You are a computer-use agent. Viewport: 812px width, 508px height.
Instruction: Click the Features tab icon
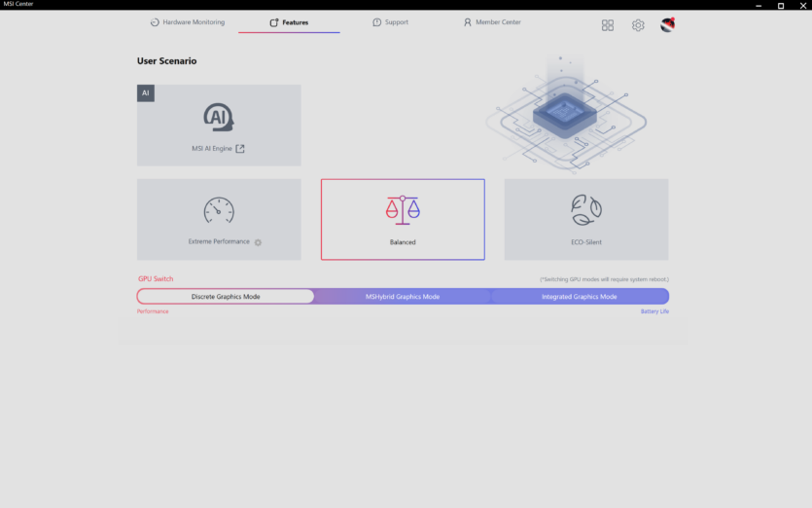pos(274,22)
